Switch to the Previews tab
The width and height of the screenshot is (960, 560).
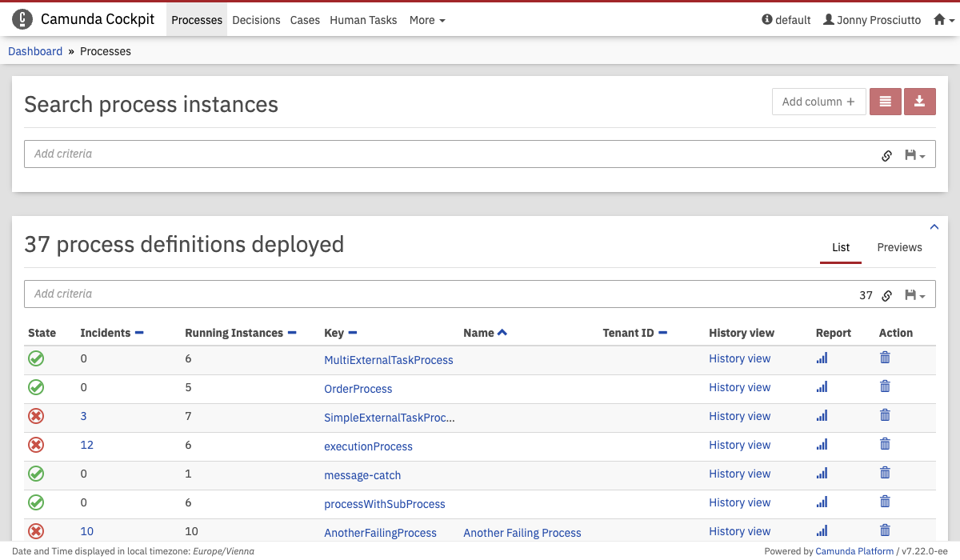click(x=899, y=247)
